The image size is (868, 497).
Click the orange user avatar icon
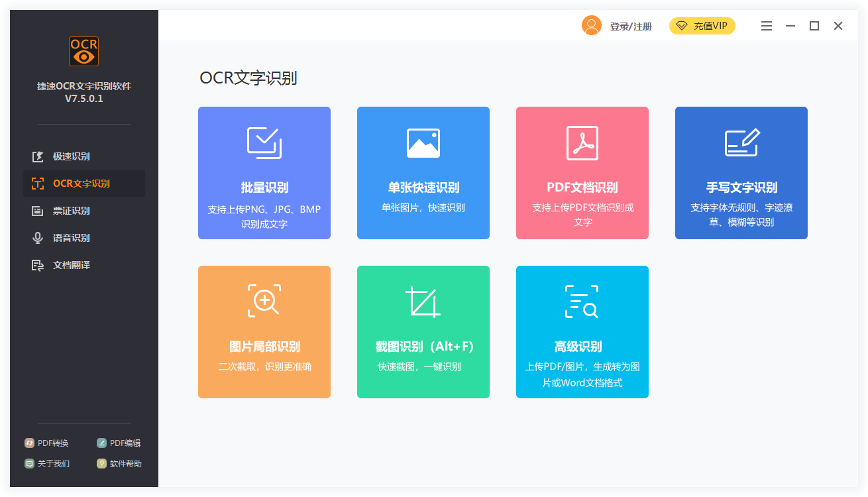[x=592, y=26]
